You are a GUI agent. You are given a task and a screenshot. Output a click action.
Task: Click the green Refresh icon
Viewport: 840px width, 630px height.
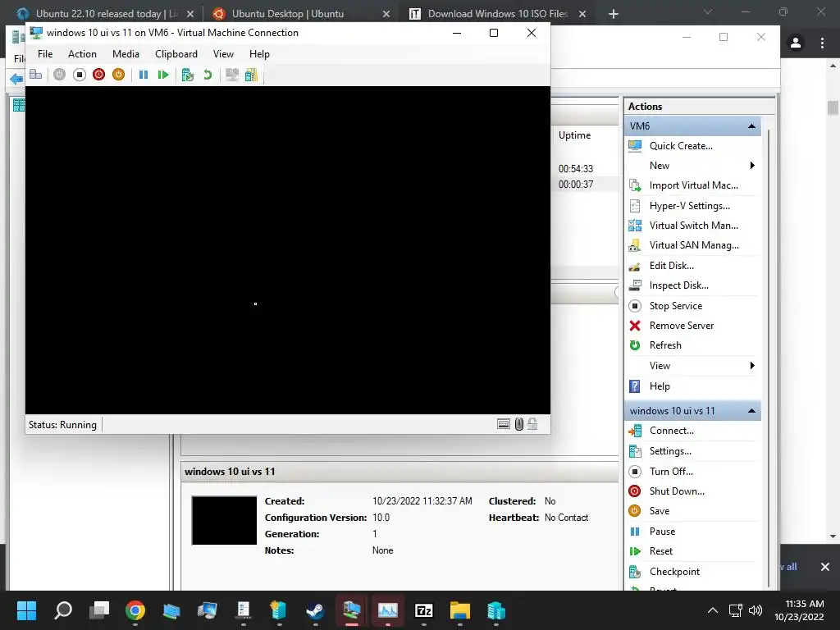point(635,345)
